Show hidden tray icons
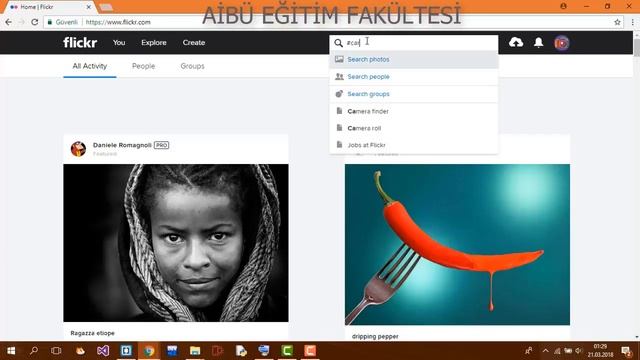The image size is (640, 360). [545, 351]
